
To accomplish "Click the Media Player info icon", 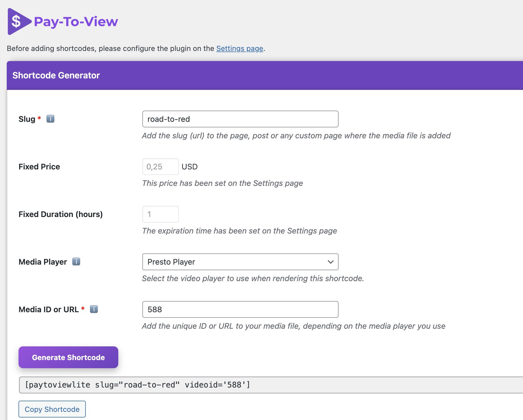I will point(76,262).
